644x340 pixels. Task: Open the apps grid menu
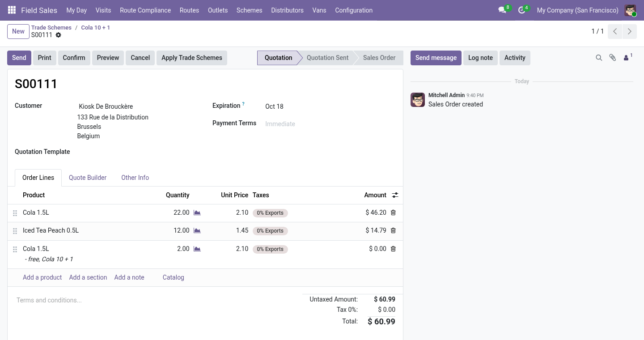[12, 10]
